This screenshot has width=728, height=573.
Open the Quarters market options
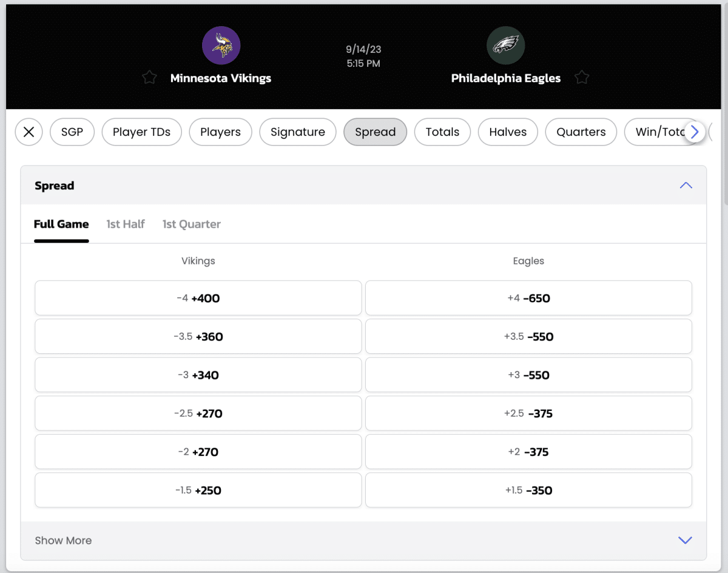coord(581,132)
